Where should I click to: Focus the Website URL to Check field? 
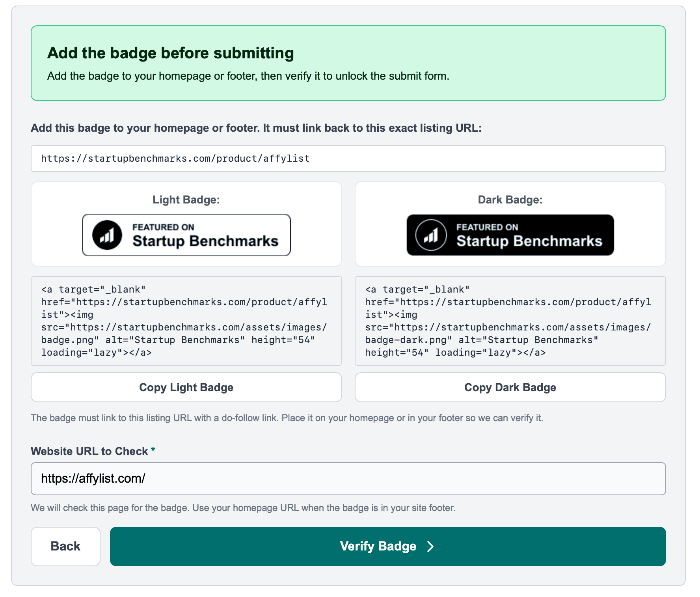click(x=348, y=478)
